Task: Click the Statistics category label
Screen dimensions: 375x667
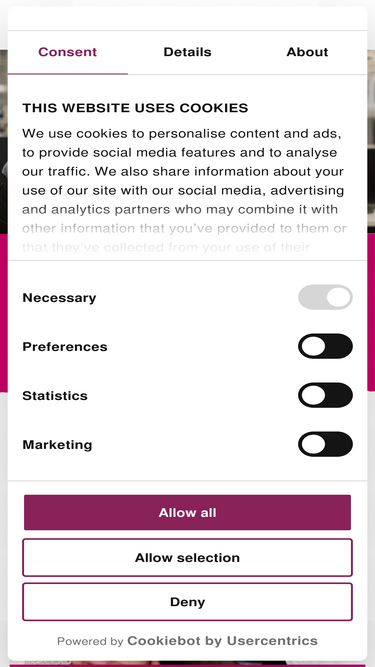Action: [55, 396]
